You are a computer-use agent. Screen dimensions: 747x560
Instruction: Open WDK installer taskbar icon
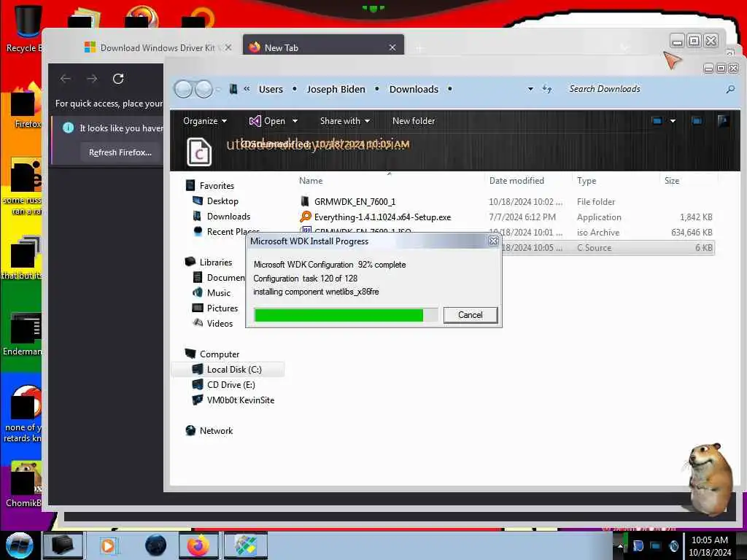tap(245, 545)
